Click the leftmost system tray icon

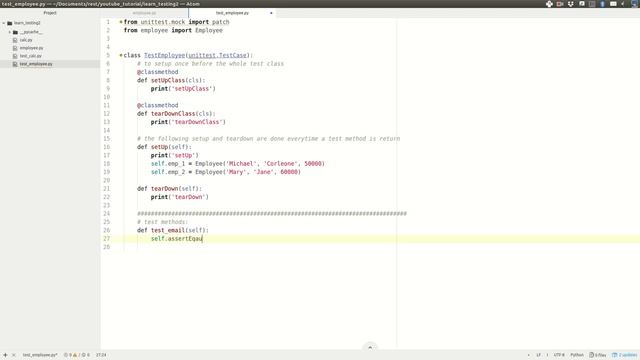[x=549, y=4]
